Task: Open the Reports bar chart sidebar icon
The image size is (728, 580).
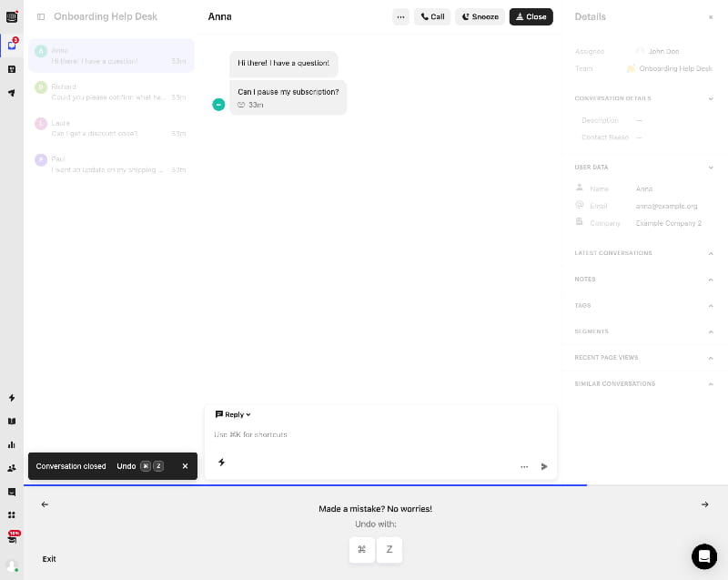Action: (12, 445)
